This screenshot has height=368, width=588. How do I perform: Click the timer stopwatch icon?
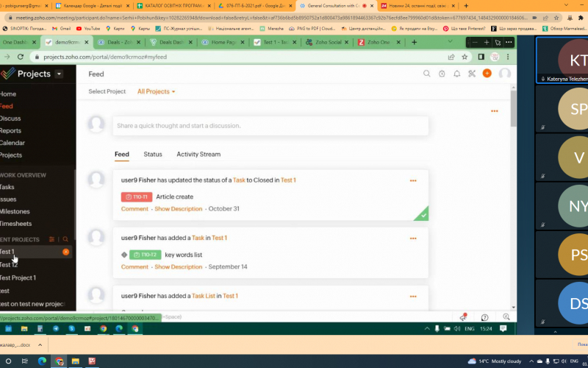(x=442, y=74)
